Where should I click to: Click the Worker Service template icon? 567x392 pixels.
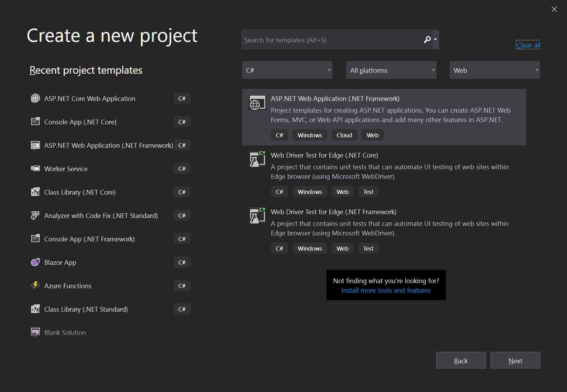35,168
